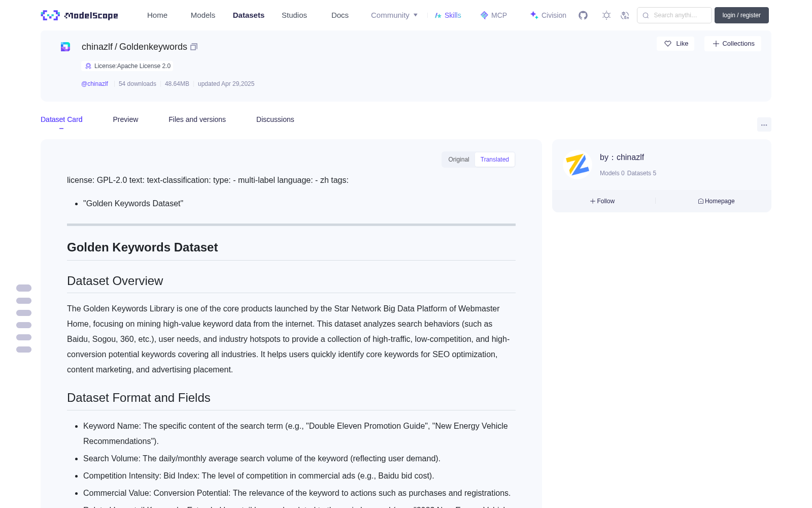The width and height of the screenshot is (812, 508).
Task: Open the Models section
Action: pos(203,15)
